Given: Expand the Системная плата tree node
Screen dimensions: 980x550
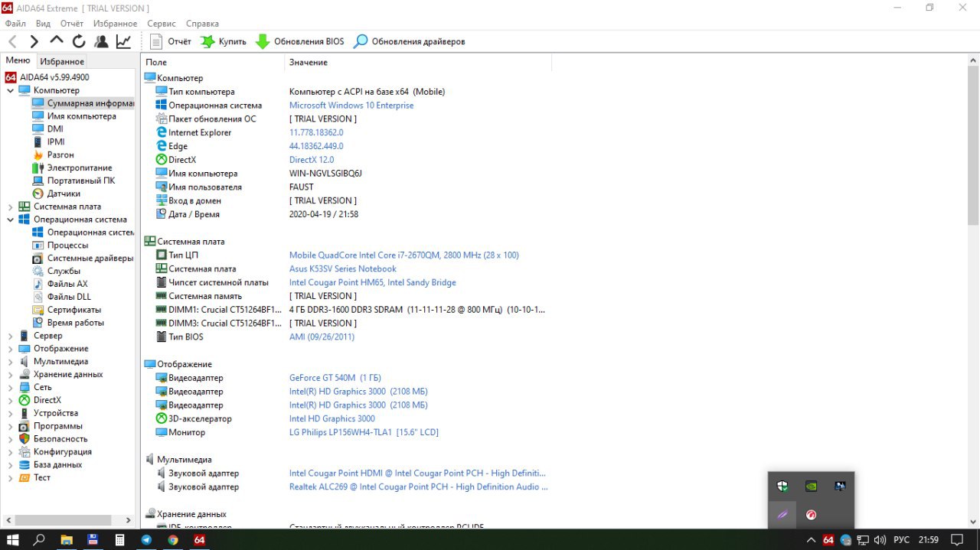Looking at the screenshot, I should (x=10, y=207).
